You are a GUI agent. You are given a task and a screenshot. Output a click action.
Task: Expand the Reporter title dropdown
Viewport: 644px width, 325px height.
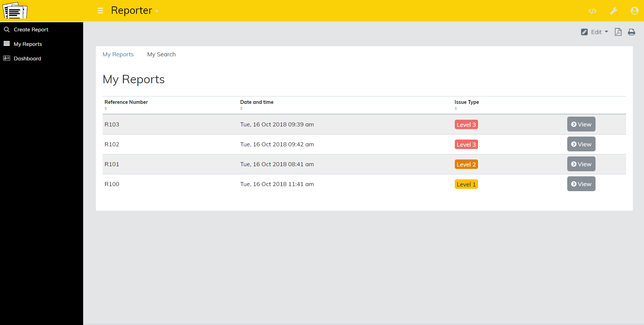pos(157,11)
